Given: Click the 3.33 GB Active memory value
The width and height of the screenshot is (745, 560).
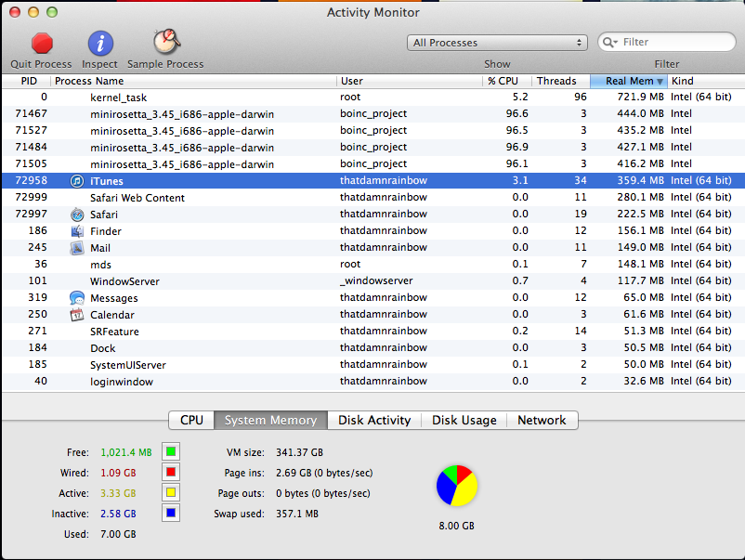Looking at the screenshot, I should pos(118,493).
